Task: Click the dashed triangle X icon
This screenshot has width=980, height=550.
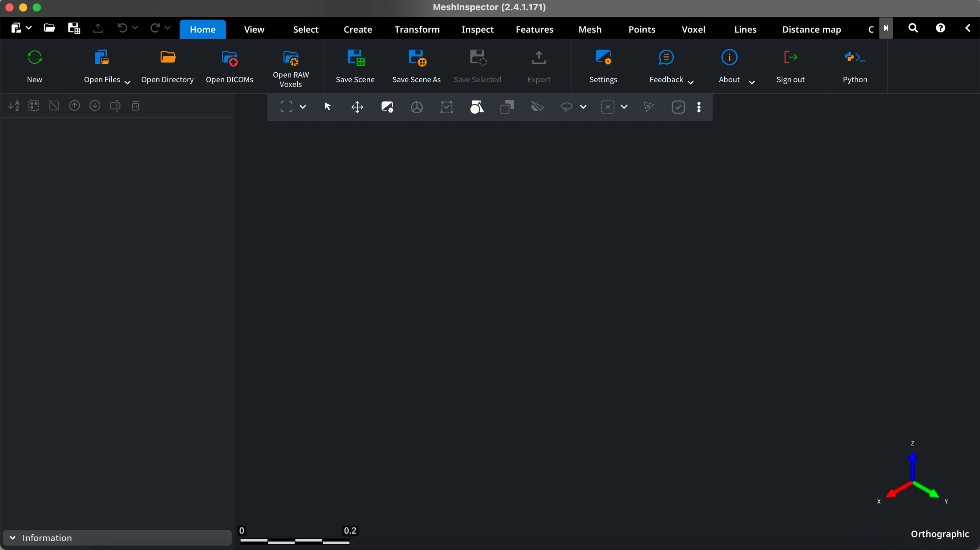Action: 648,107
